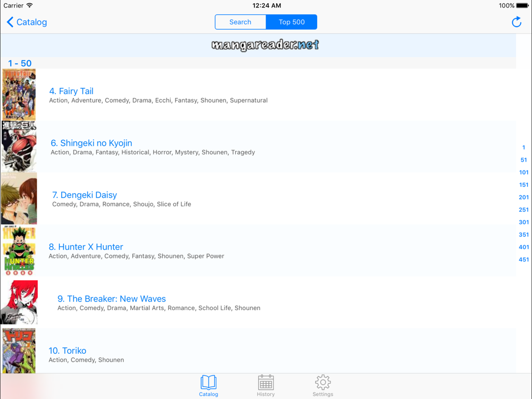Open the Catalog tab book icon
This screenshot has width=532, height=399.
pos(209,386)
